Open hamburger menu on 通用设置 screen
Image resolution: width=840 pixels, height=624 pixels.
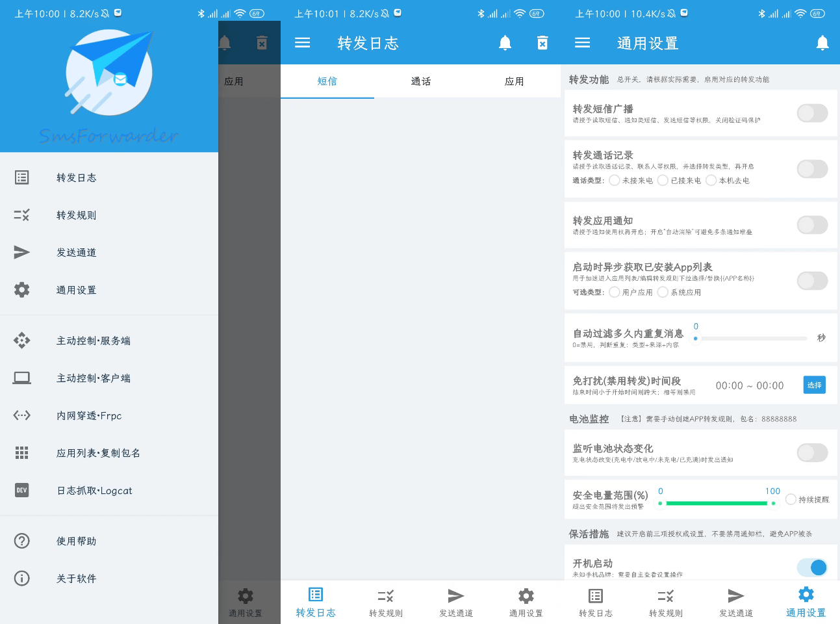pyautogui.click(x=583, y=43)
